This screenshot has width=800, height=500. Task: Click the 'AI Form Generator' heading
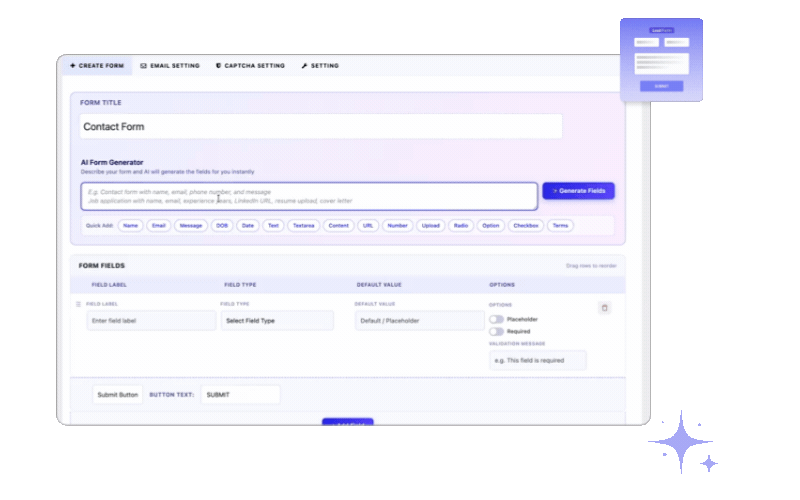click(x=112, y=162)
